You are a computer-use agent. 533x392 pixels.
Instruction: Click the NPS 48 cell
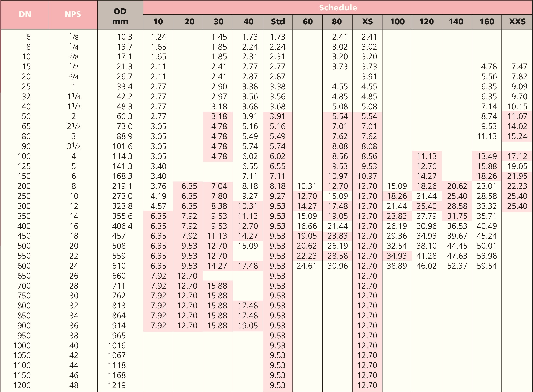click(74, 385)
